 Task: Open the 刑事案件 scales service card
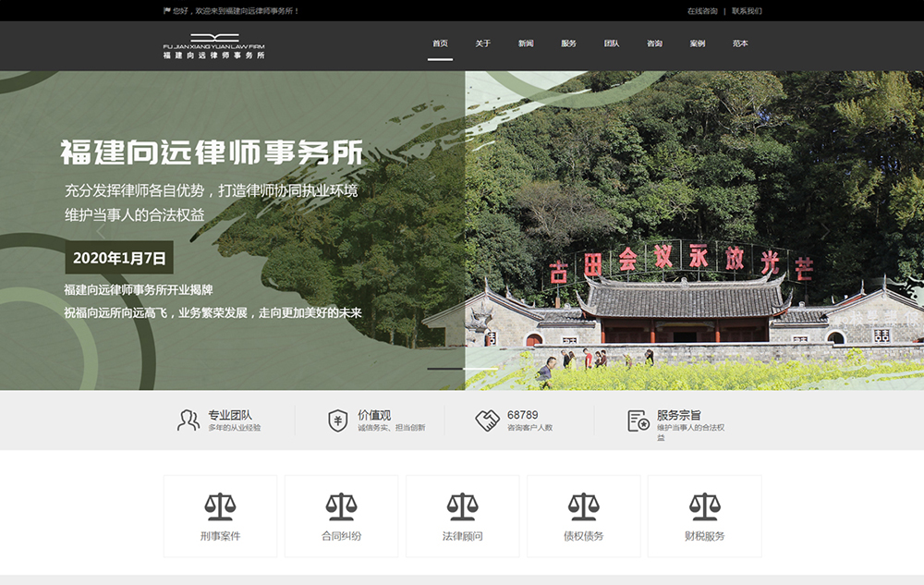pos(220,516)
